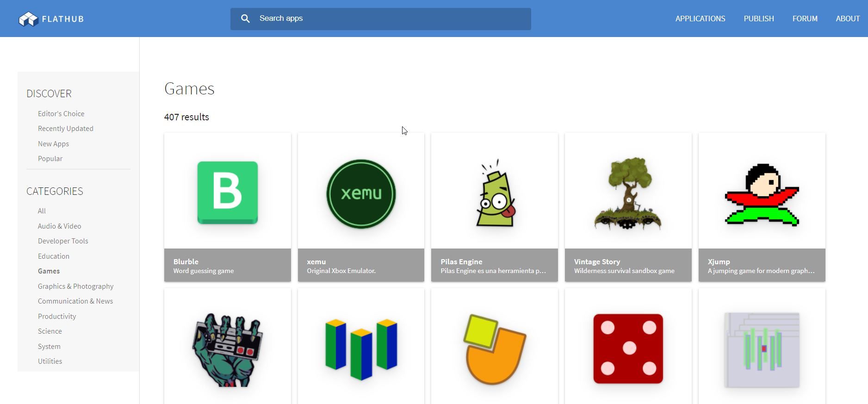This screenshot has height=404, width=868.
Task: Open the green-blue-yellow bars app icon
Action: click(361, 349)
